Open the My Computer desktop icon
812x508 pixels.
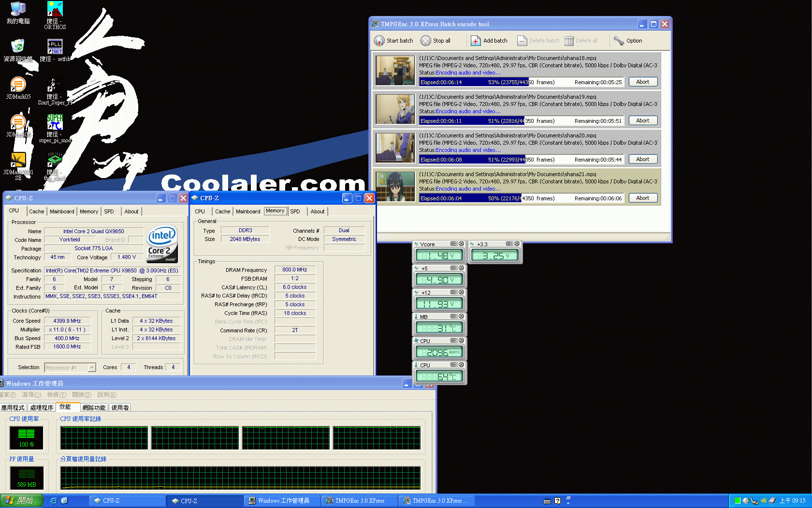coord(18,13)
